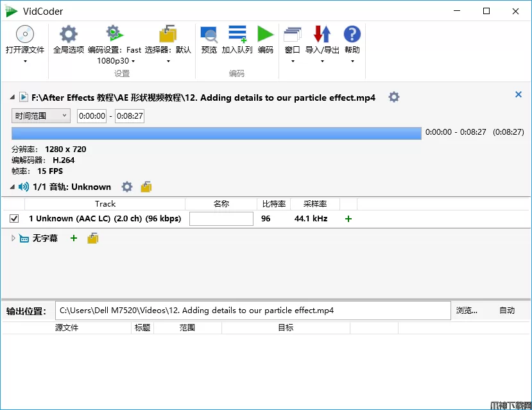Click the video file icon beside path
Image resolution: width=532 pixels, height=410 pixels.
[x=23, y=98]
